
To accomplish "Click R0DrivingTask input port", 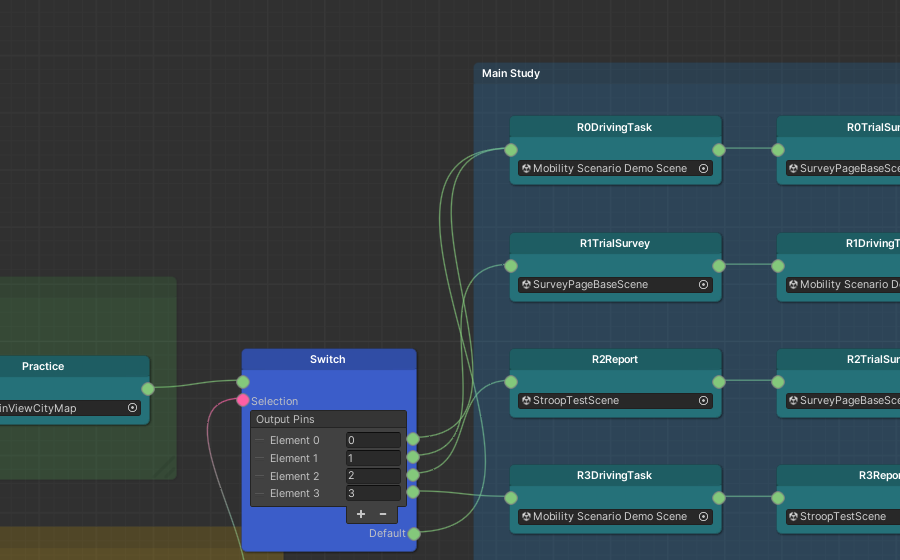I will coord(511,150).
